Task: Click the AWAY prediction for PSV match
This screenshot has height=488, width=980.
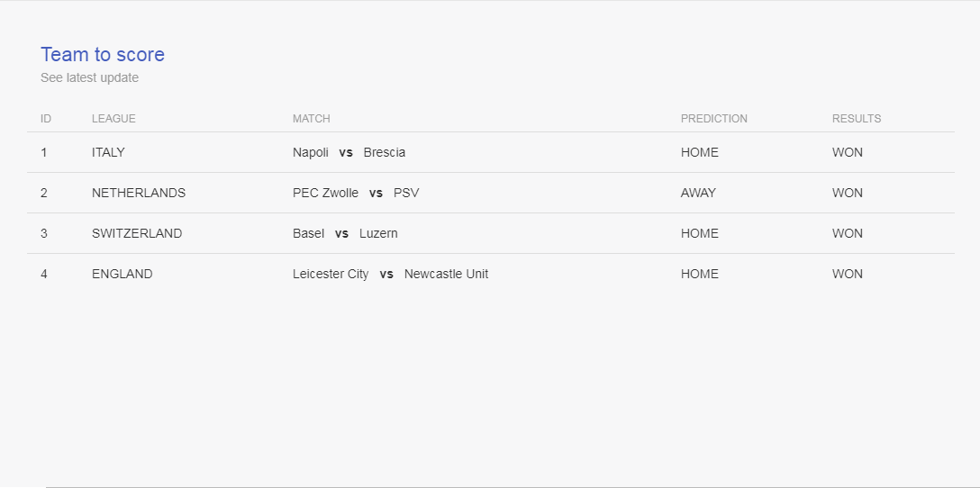Action: point(698,193)
